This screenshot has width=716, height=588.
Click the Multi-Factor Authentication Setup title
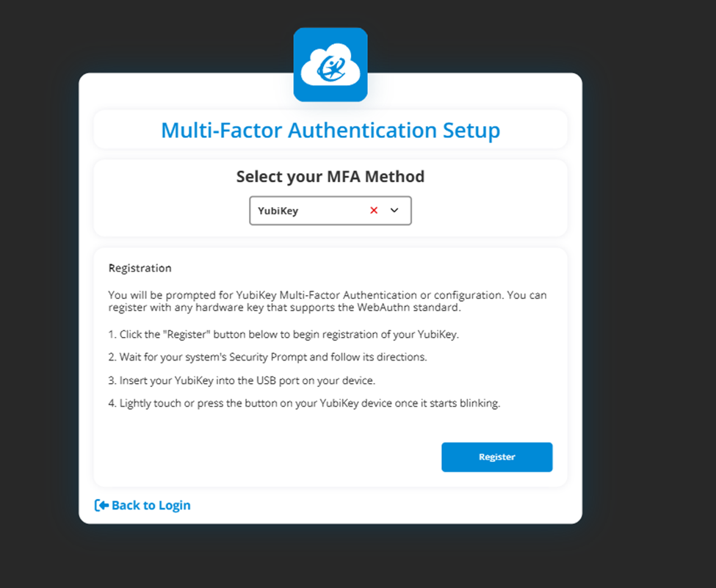(x=330, y=131)
